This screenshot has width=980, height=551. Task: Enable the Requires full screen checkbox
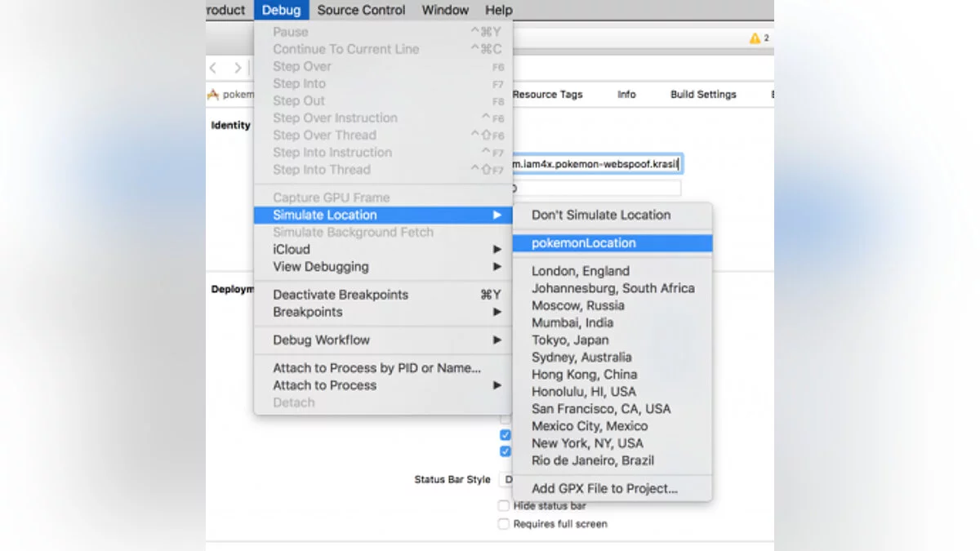pyautogui.click(x=504, y=524)
